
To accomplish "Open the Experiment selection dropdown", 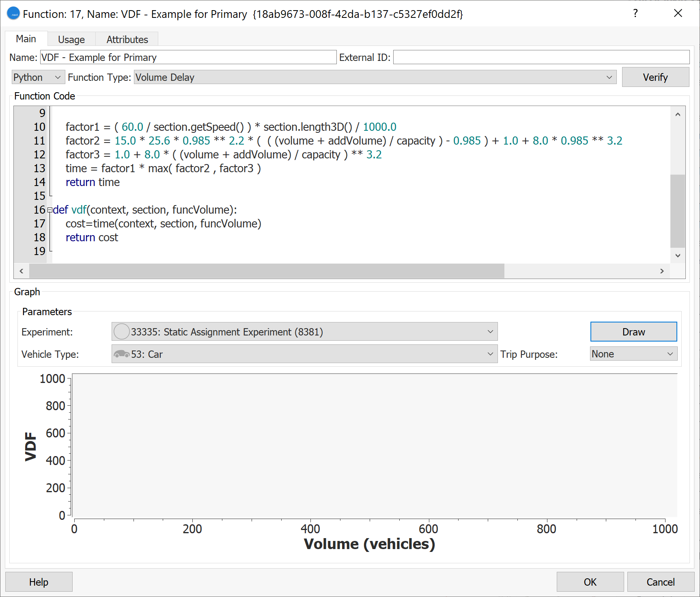I will [x=304, y=332].
